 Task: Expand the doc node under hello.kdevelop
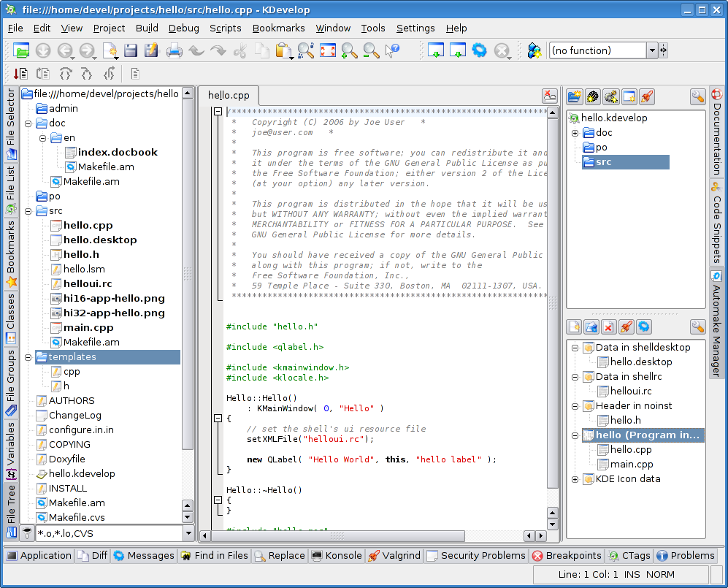pos(575,133)
